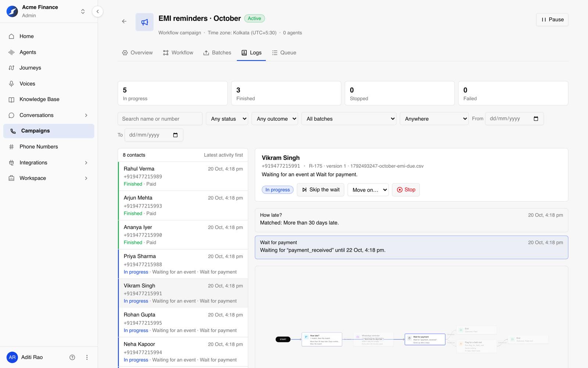588x368 pixels.
Task: Select the Campaigns sidebar item
Action: pyautogui.click(x=49, y=131)
